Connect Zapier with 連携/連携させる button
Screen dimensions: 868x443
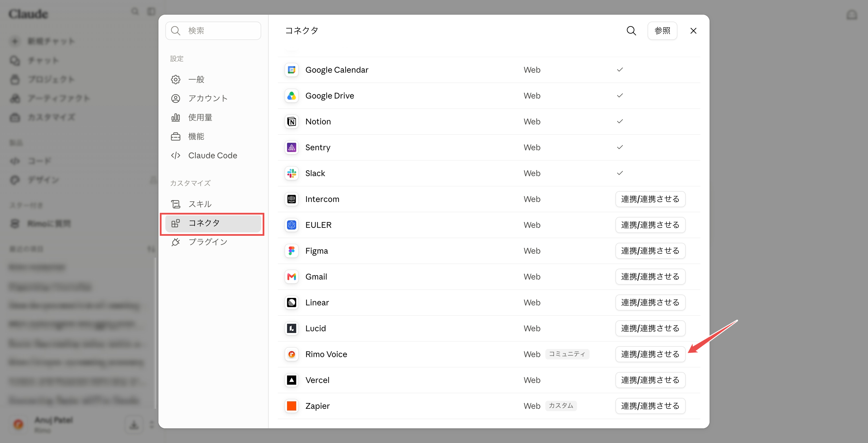pos(650,406)
